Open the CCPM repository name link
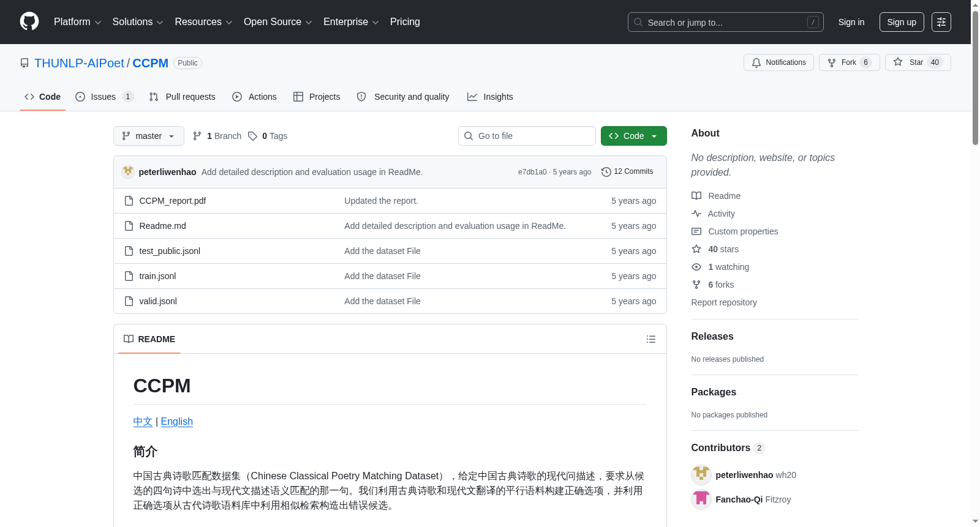The height and width of the screenshot is (527, 980). (150, 63)
